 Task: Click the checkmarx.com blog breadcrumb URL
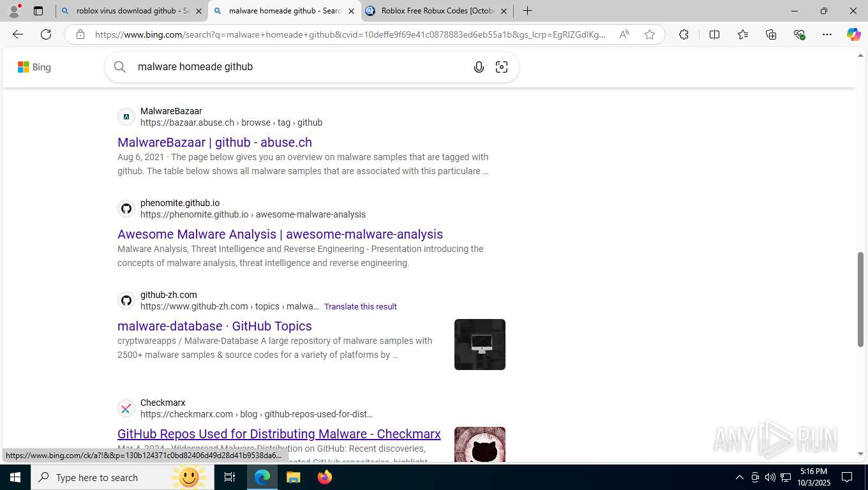[x=257, y=414]
